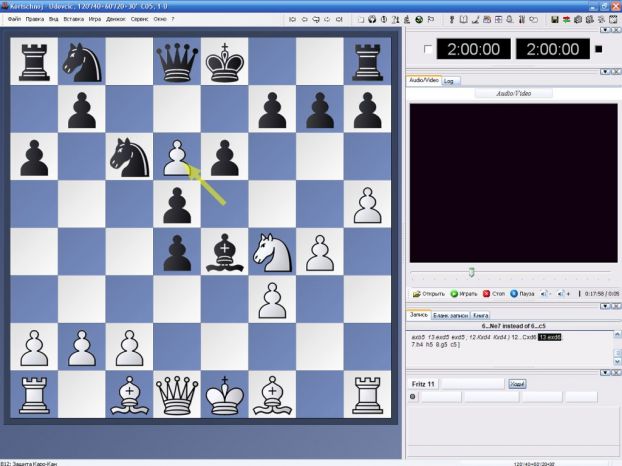Click the green globe toolbar icon

tap(419, 19)
